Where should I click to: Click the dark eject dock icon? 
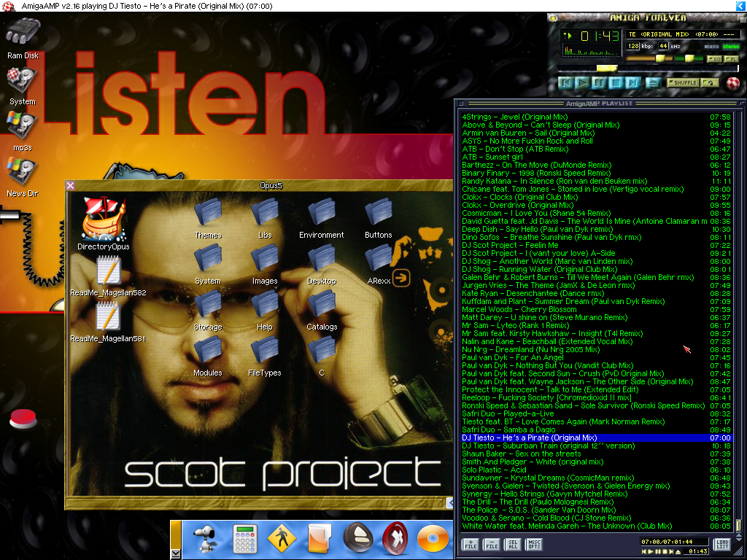click(358, 539)
